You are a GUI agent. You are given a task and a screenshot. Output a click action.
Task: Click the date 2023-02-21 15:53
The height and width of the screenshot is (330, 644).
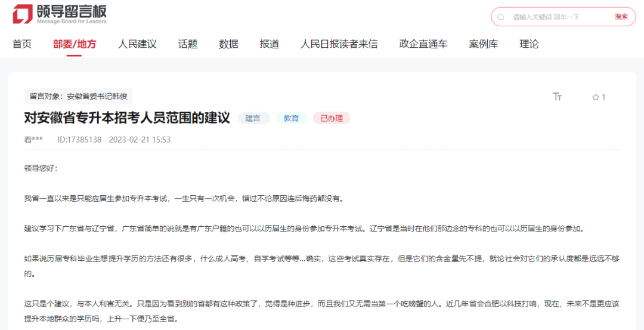(x=140, y=140)
